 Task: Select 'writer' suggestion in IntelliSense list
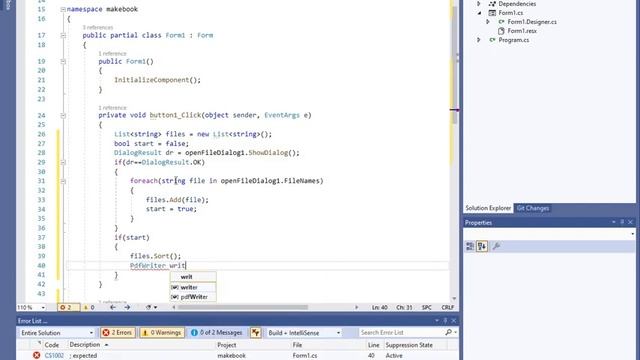(x=193, y=287)
